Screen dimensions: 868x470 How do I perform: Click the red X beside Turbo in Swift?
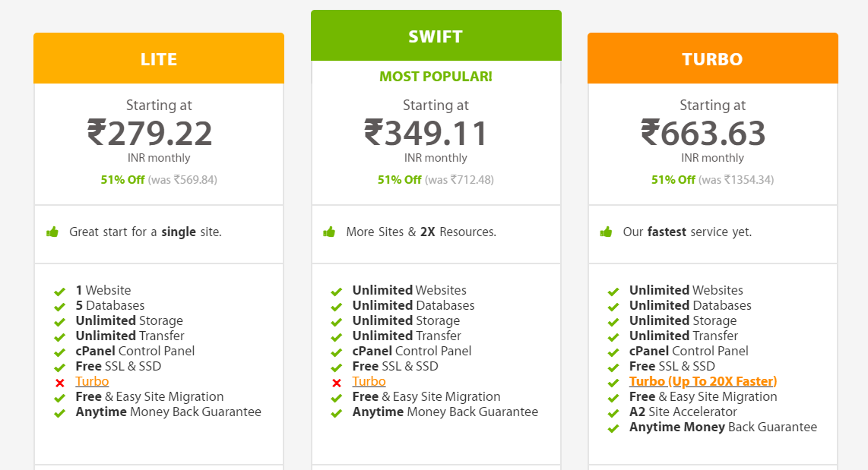coord(336,383)
